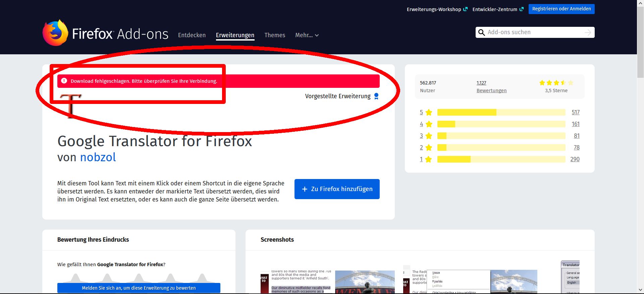This screenshot has width=644, height=294.
Task: Click the 2-star rating bar
Action: point(501,148)
